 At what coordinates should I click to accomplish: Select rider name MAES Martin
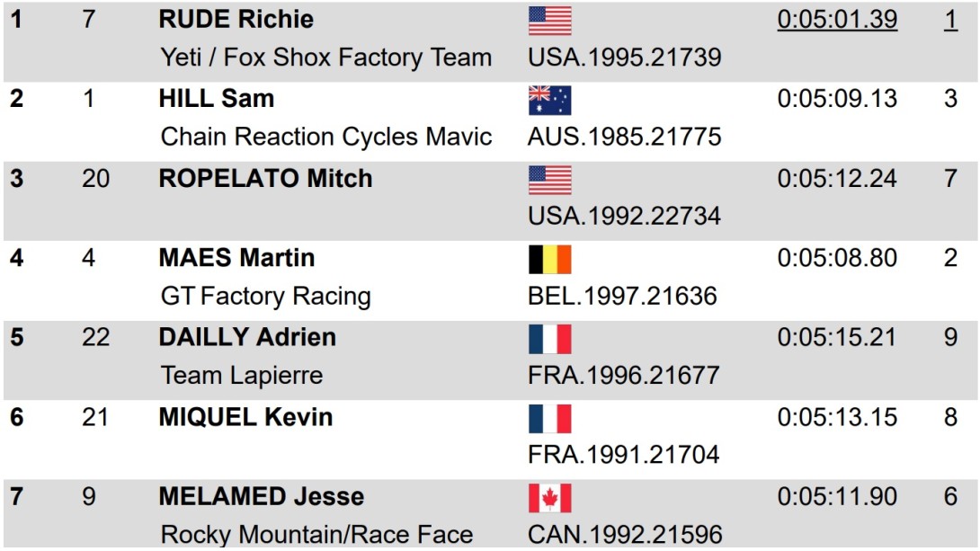pos(236,258)
